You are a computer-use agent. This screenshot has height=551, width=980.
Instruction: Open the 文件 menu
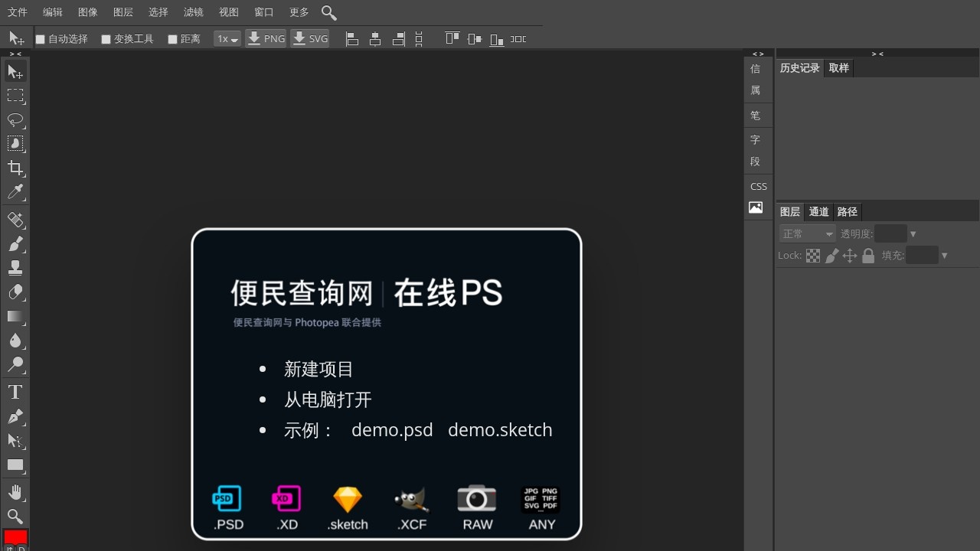pyautogui.click(x=18, y=12)
